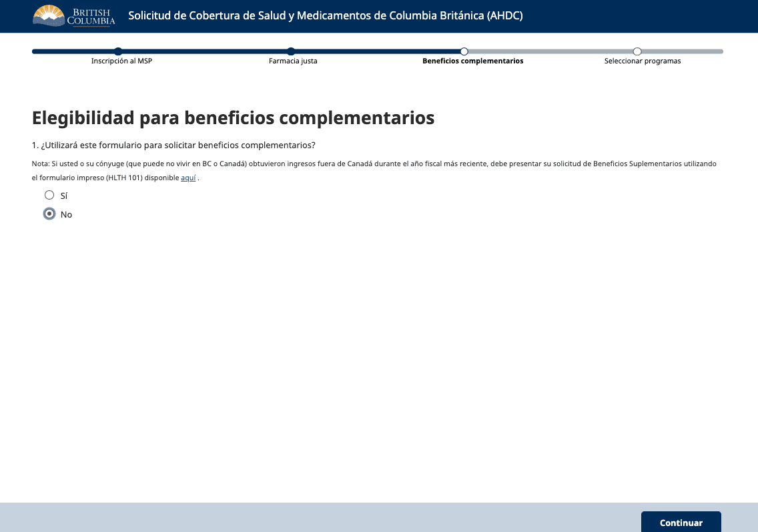The image size is (758, 532).
Task: Open the "aquí" link for form HLTH 101
Action: tap(188, 178)
